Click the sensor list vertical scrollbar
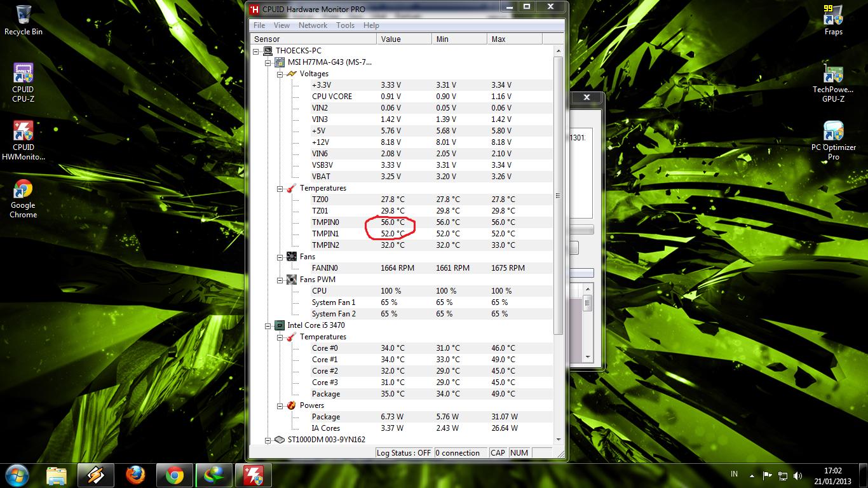868x488 pixels. point(559,196)
